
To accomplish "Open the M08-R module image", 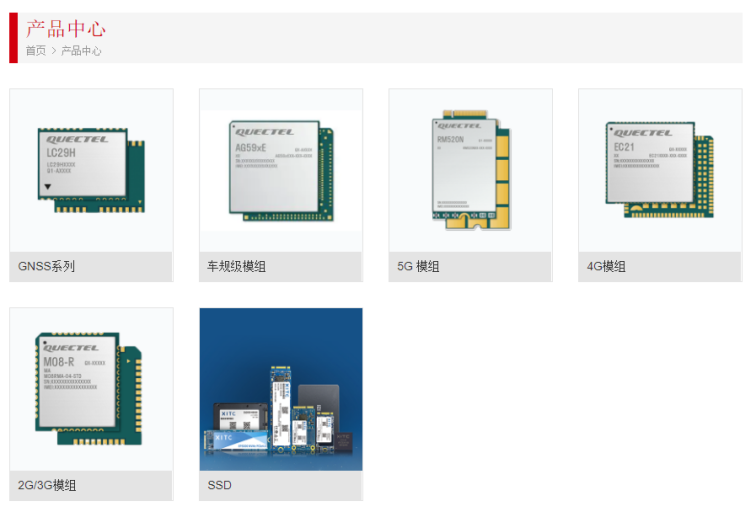I will [91, 389].
